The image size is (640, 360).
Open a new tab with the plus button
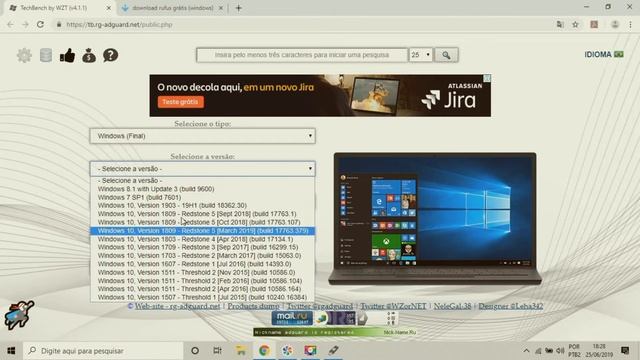(x=239, y=8)
